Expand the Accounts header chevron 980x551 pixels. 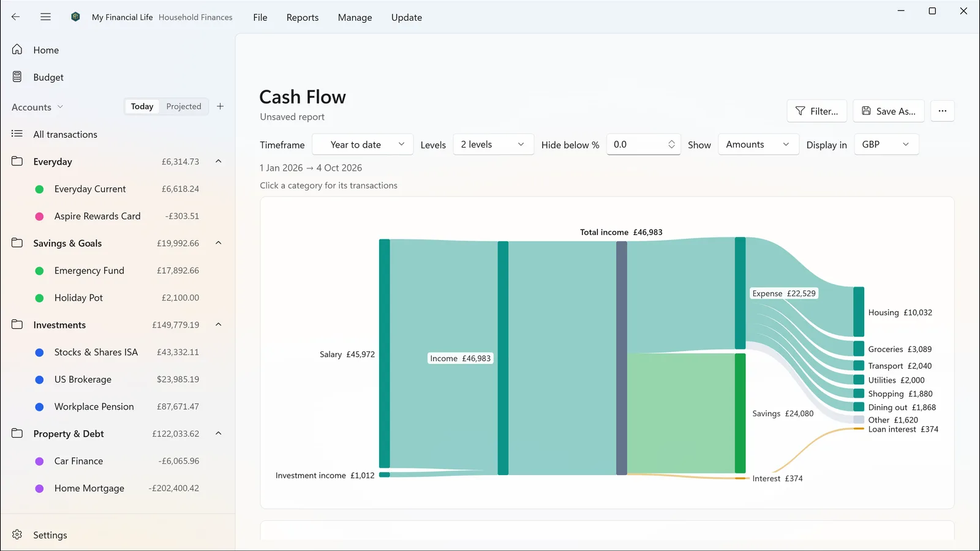pyautogui.click(x=60, y=107)
